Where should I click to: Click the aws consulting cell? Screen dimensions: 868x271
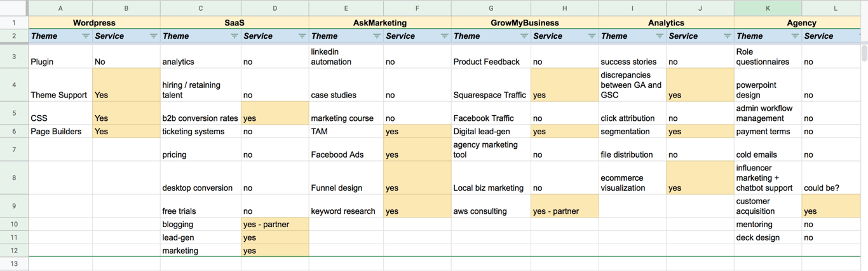coord(491,206)
